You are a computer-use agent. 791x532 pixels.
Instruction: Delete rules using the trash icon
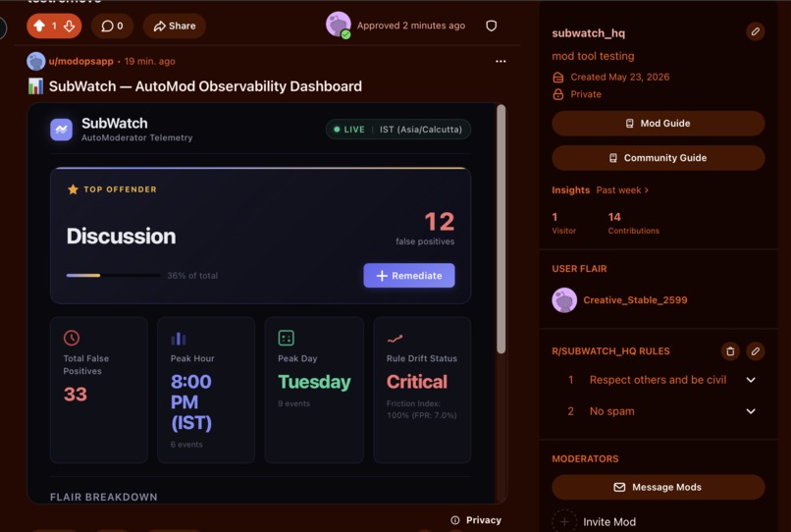pyautogui.click(x=730, y=351)
